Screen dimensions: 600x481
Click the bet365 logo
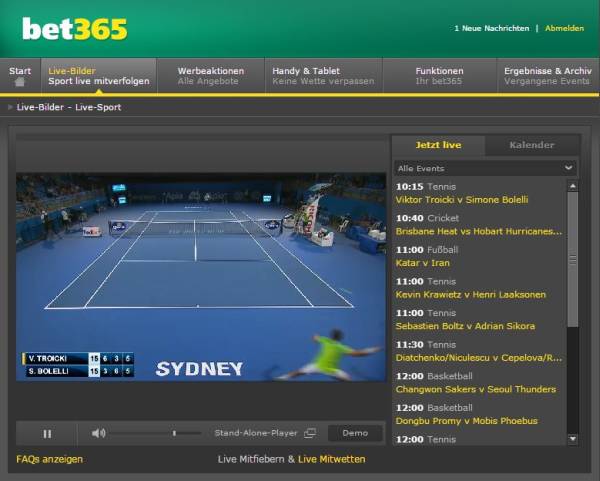click(x=75, y=29)
